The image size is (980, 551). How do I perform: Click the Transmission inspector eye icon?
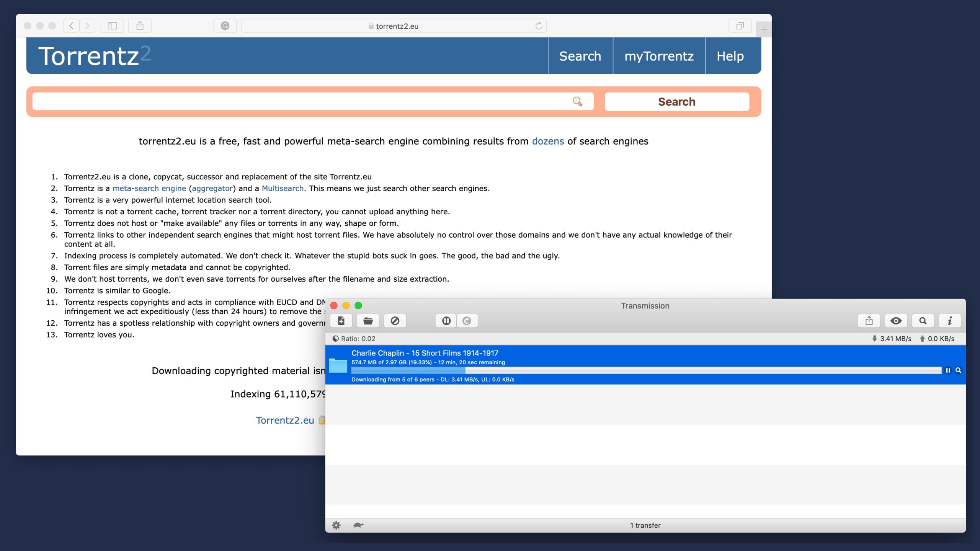896,320
